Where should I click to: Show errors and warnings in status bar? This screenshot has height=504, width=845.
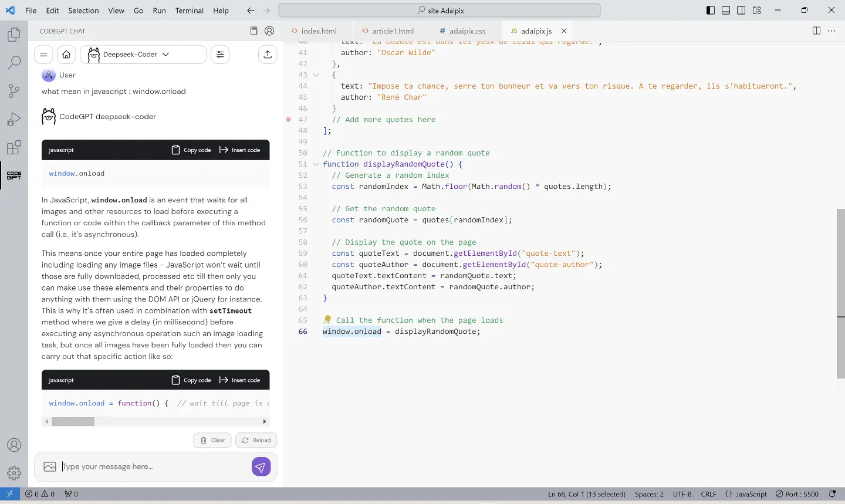point(40,494)
